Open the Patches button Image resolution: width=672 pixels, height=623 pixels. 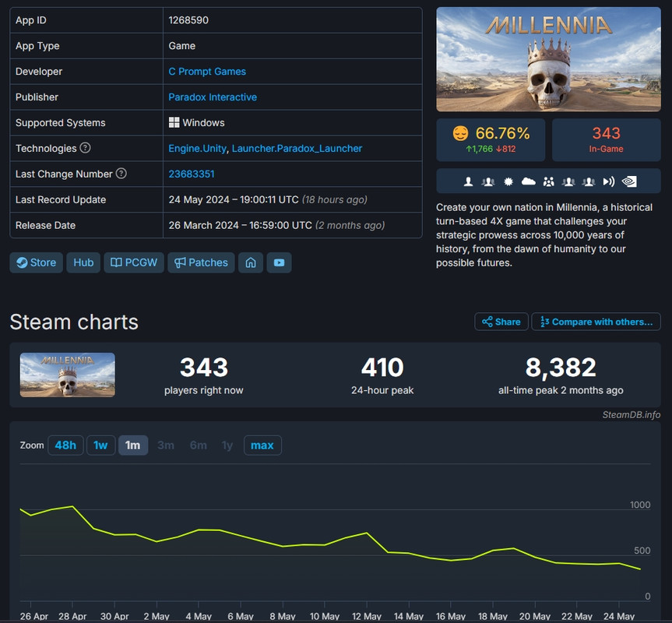[201, 262]
